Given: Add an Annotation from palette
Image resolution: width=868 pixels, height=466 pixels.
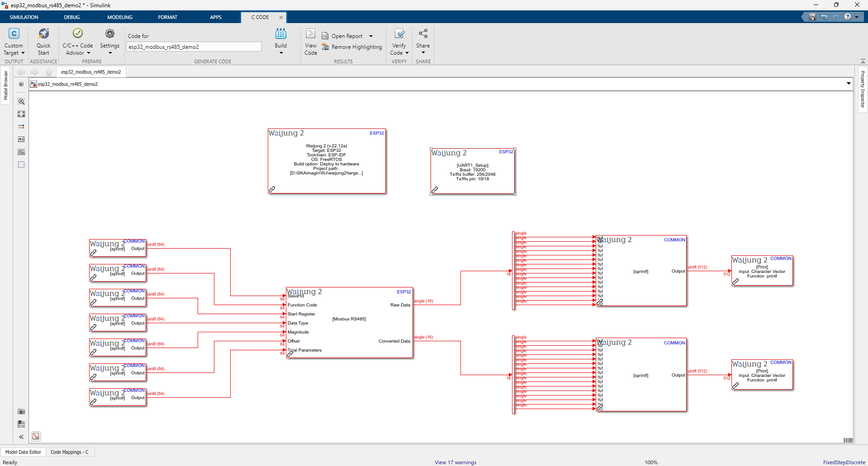Looking at the screenshot, I should click(x=21, y=139).
